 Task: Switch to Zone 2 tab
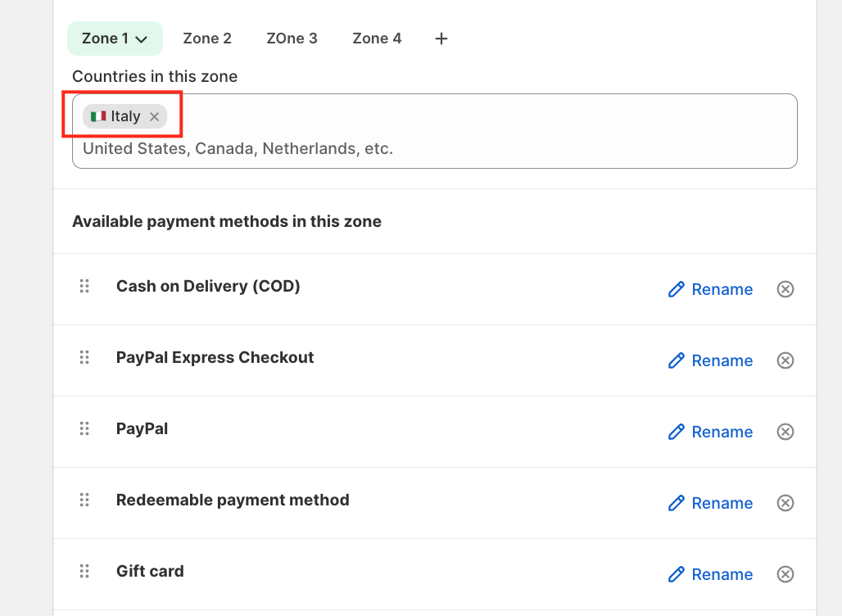pyautogui.click(x=207, y=38)
